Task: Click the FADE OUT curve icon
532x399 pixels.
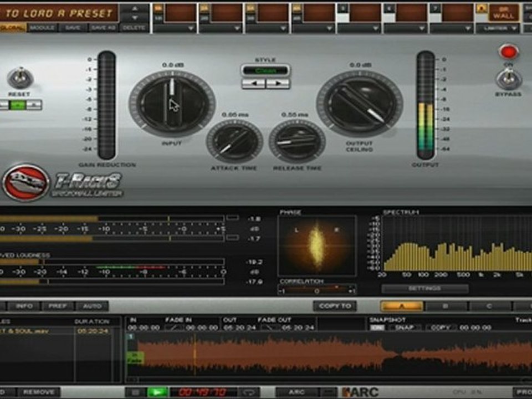Action: [270, 328]
